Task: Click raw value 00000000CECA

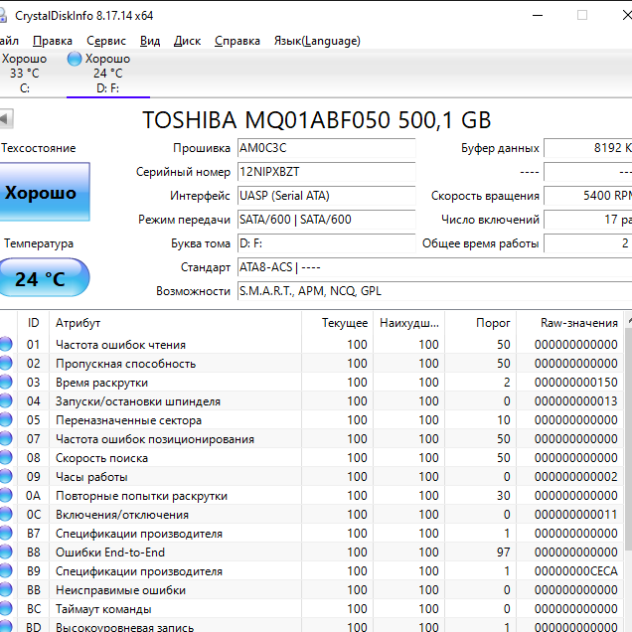Action: tap(576, 571)
